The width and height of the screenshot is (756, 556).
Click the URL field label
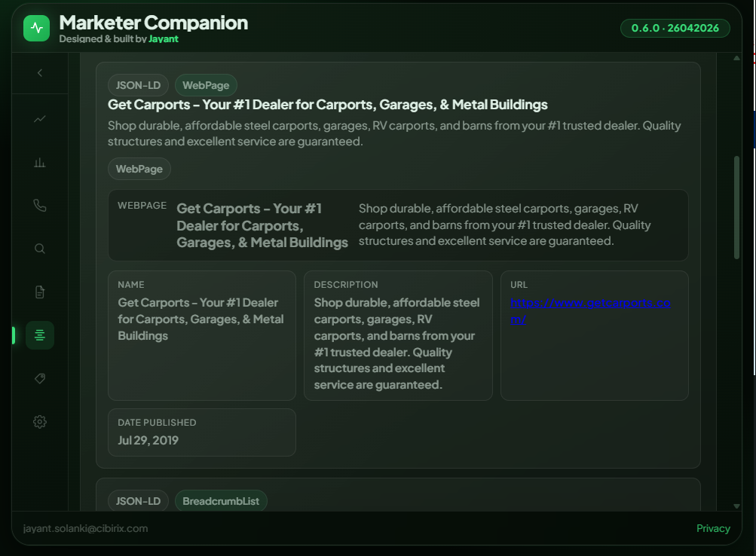pyautogui.click(x=519, y=285)
